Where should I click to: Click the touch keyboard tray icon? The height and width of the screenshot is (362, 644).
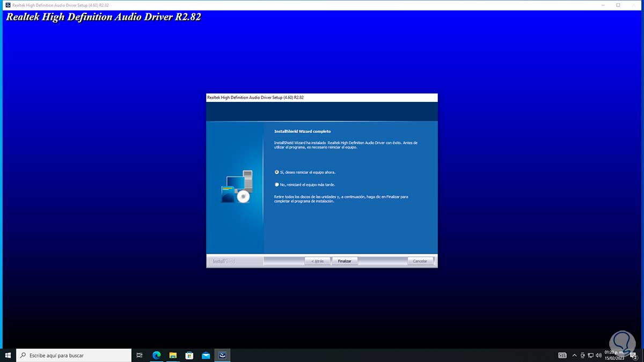click(562, 355)
